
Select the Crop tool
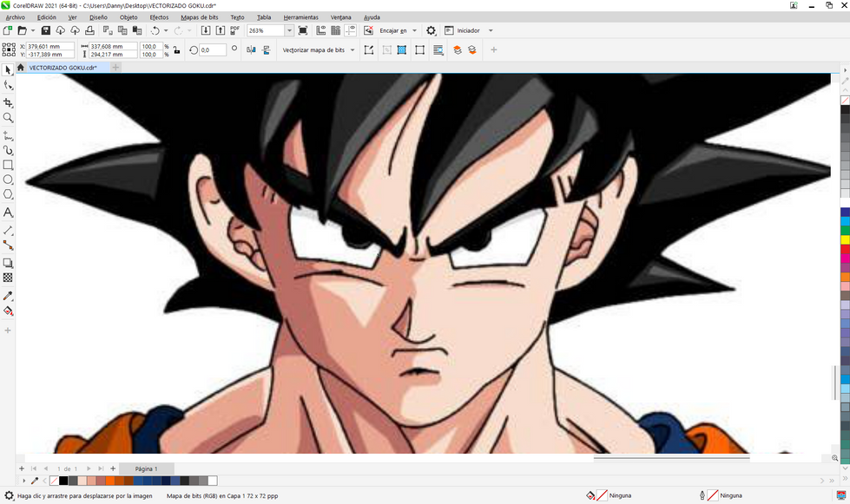pos(8,102)
